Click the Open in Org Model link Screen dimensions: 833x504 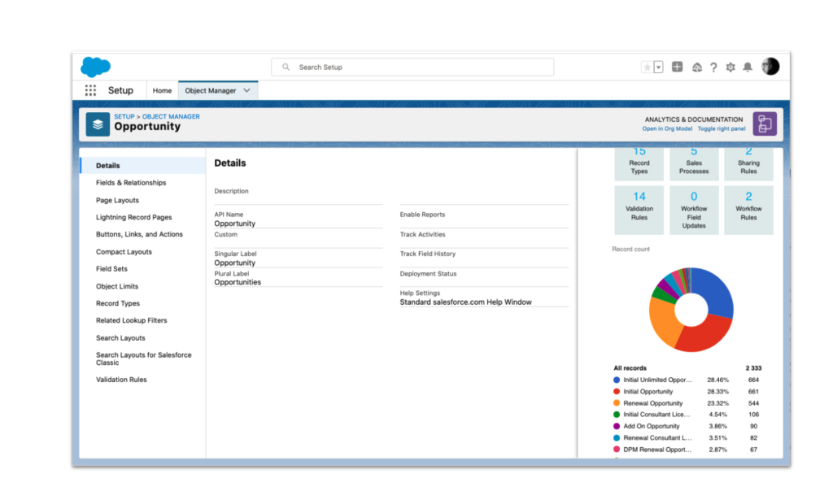(667, 128)
